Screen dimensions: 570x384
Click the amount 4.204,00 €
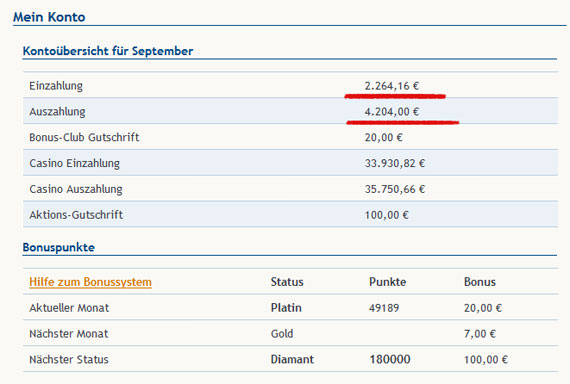392,112
